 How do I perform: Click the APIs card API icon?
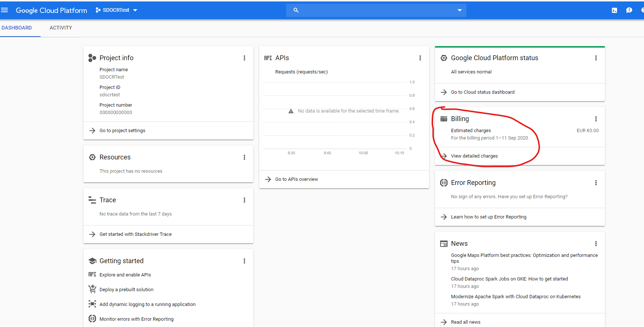[268, 58]
